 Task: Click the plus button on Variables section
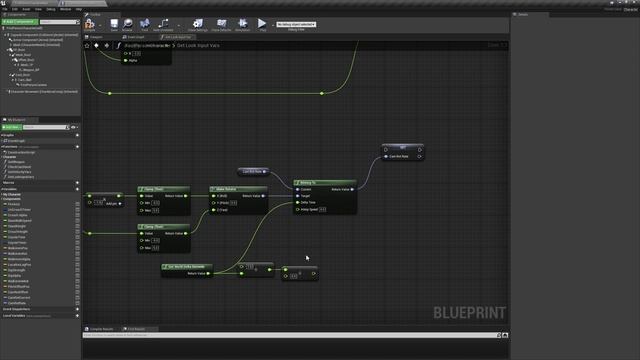pos(77,189)
